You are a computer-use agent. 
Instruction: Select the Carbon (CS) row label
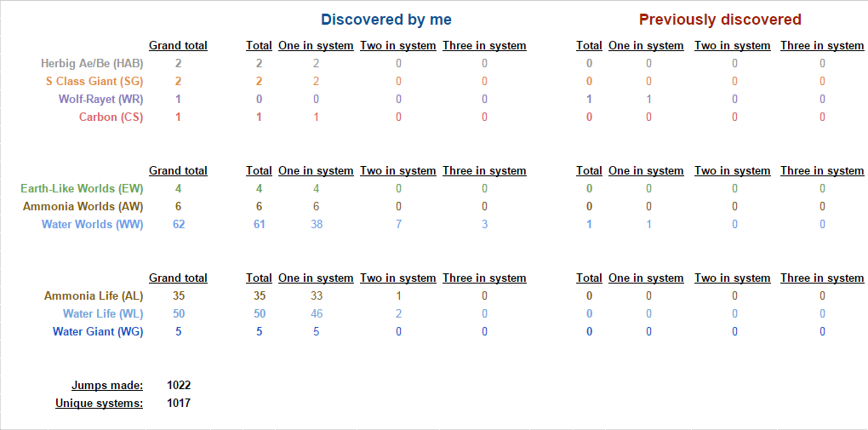111,117
